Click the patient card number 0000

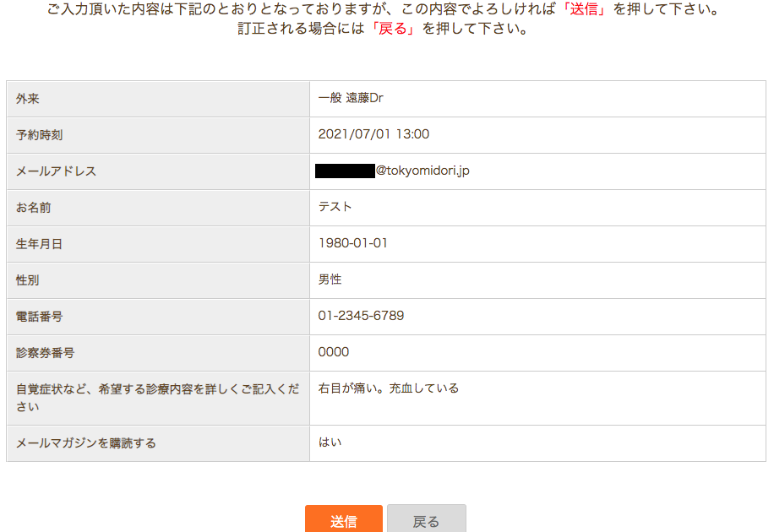[334, 352]
